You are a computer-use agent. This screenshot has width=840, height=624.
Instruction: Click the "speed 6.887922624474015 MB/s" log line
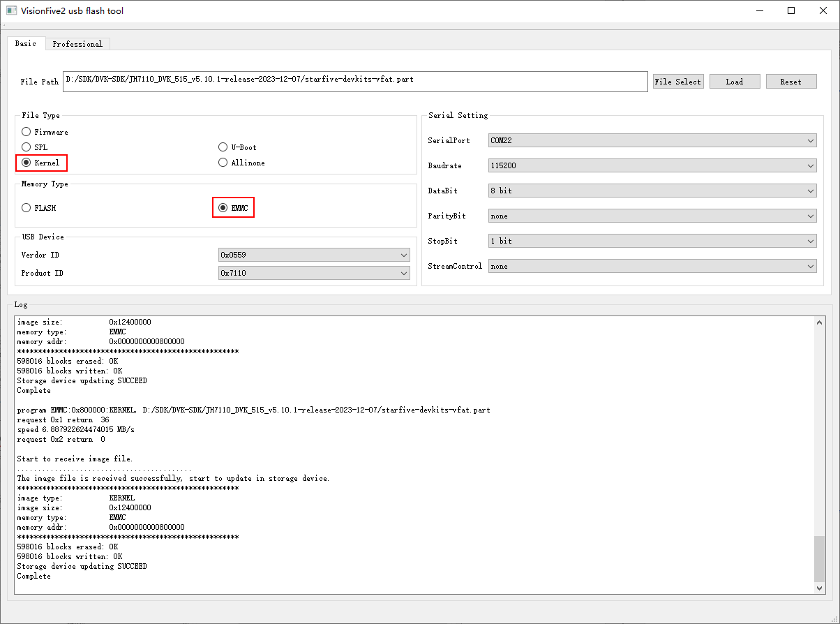point(75,430)
